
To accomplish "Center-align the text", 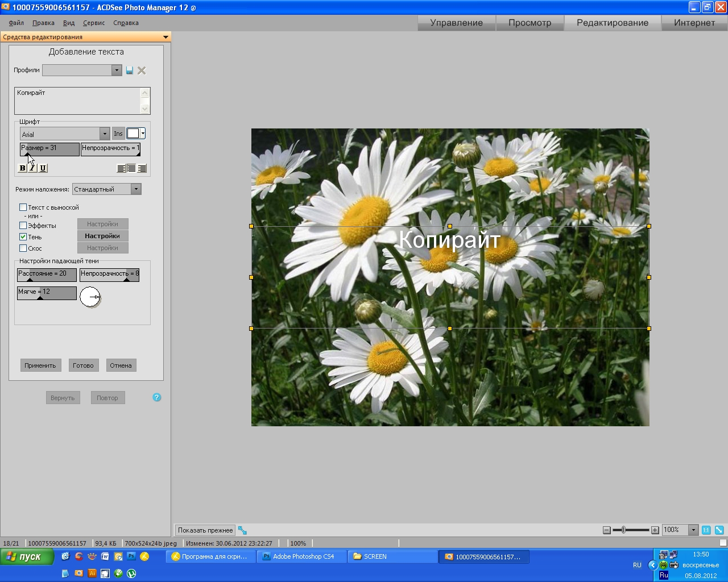I will (131, 168).
